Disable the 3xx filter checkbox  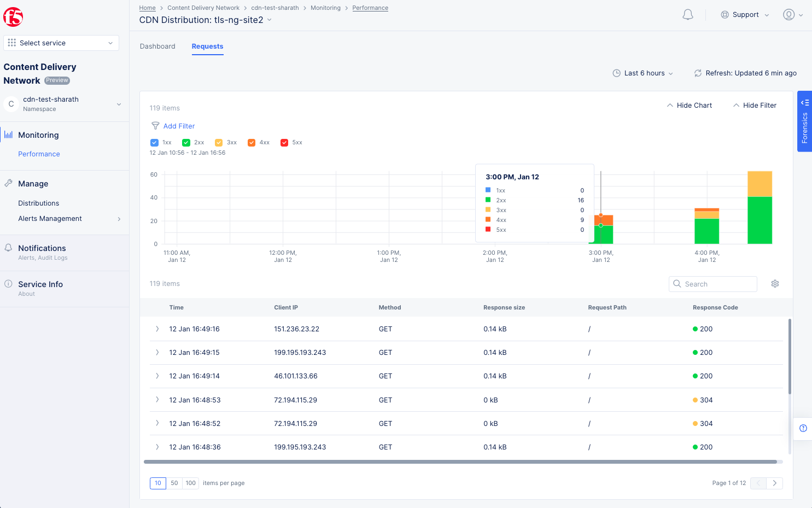tap(219, 142)
